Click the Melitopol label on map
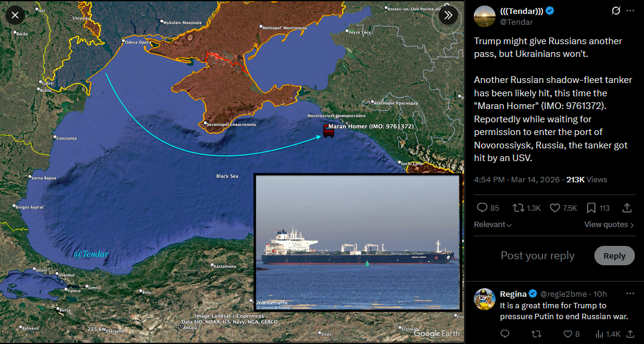Screen dimensions: 644x344 pyautogui.click(x=284, y=27)
